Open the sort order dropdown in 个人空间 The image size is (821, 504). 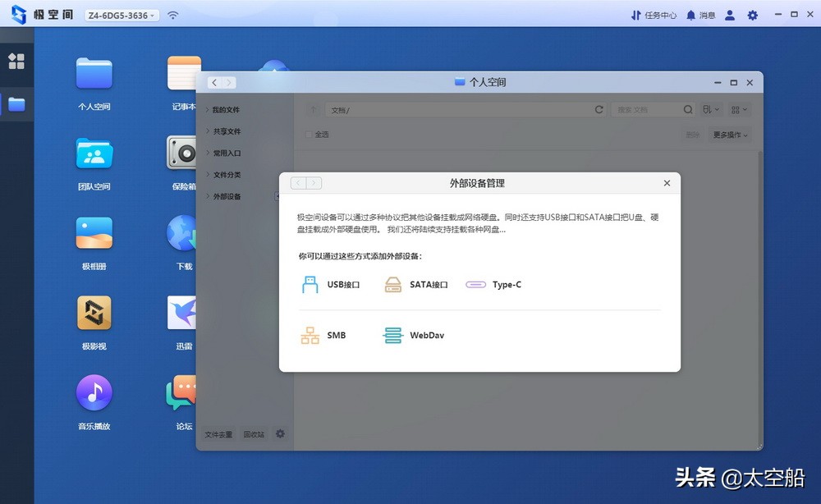pyautogui.click(x=711, y=109)
